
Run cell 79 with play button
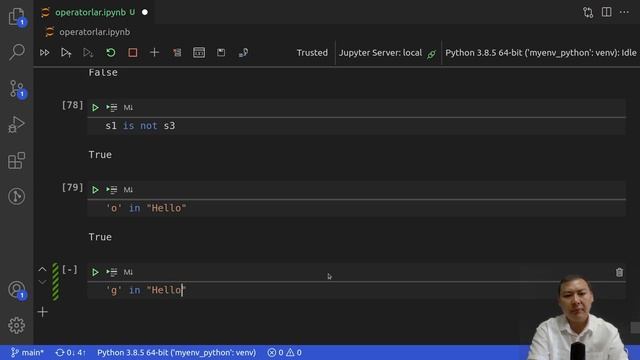(95, 190)
